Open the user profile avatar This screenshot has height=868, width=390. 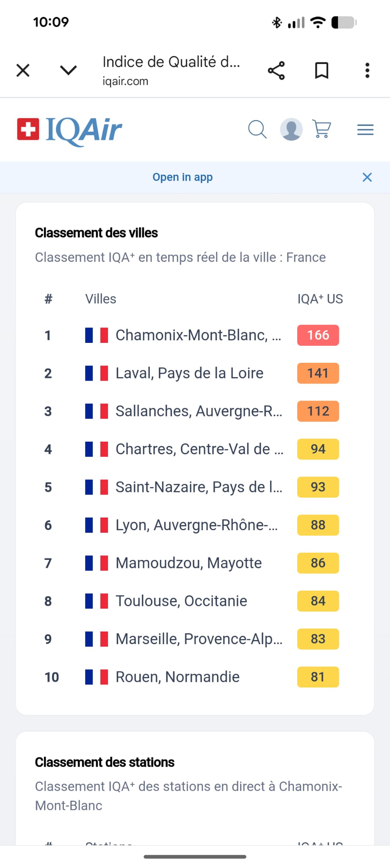(x=291, y=129)
